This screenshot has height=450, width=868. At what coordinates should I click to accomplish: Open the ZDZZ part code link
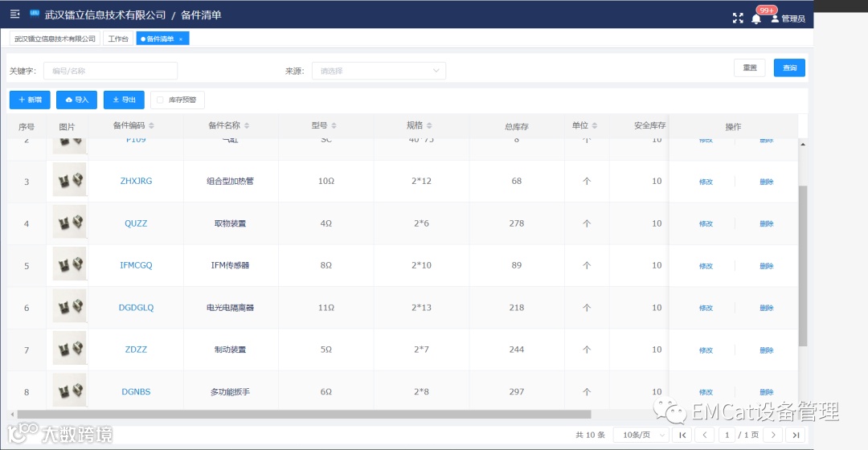(x=136, y=350)
